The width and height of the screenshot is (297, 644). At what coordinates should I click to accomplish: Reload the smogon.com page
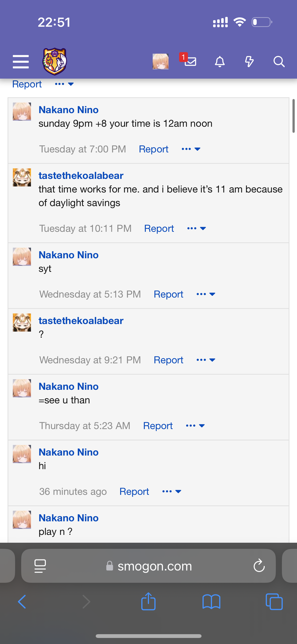tap(259, 566)
